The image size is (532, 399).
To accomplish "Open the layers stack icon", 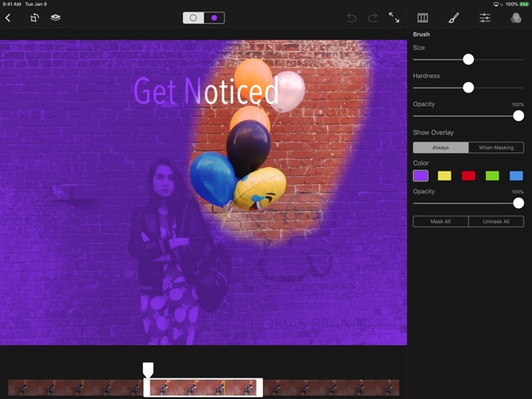I will pyautogui.click(x=55, y=17).
